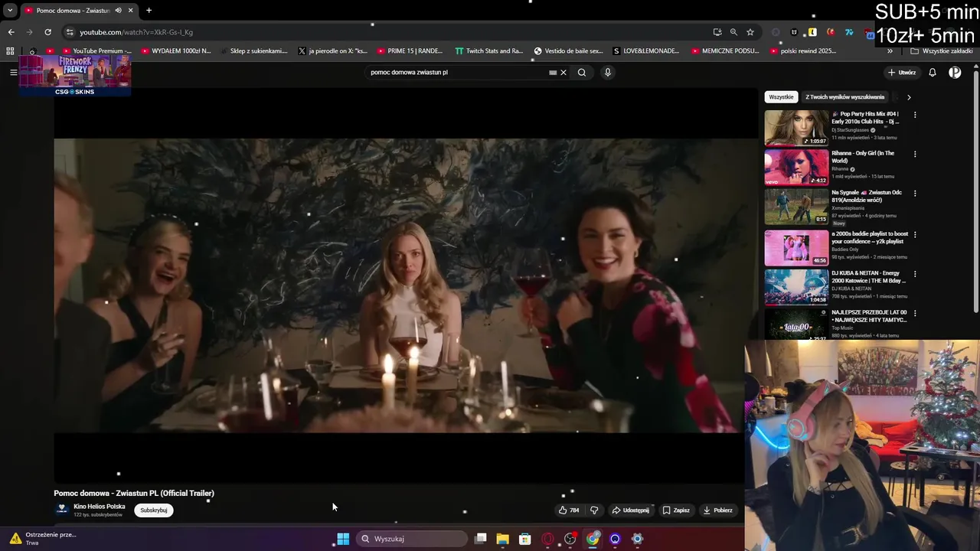Click the YouTube page vertical scrollbar
Image resolution: width=980 pixels, height=551 pixels.
[x=975, y=191]
